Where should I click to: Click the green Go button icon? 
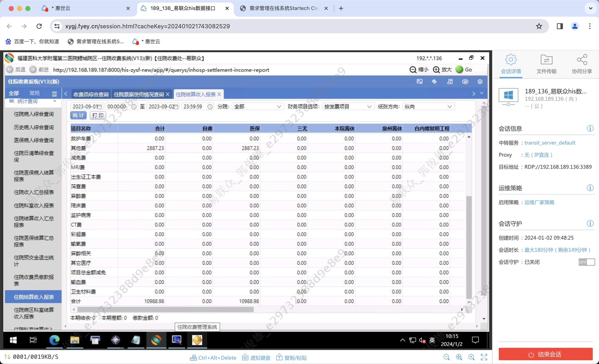(459, 69)
